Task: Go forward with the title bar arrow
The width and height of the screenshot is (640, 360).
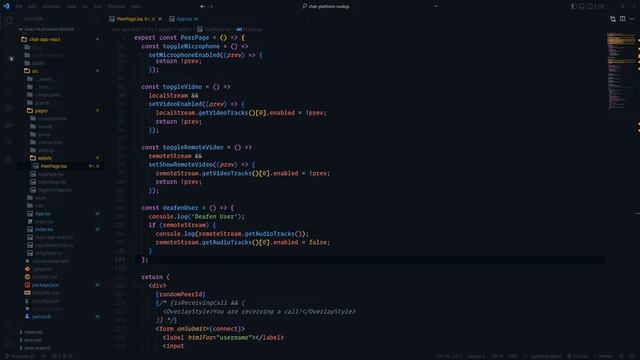Action: [211, 7]
